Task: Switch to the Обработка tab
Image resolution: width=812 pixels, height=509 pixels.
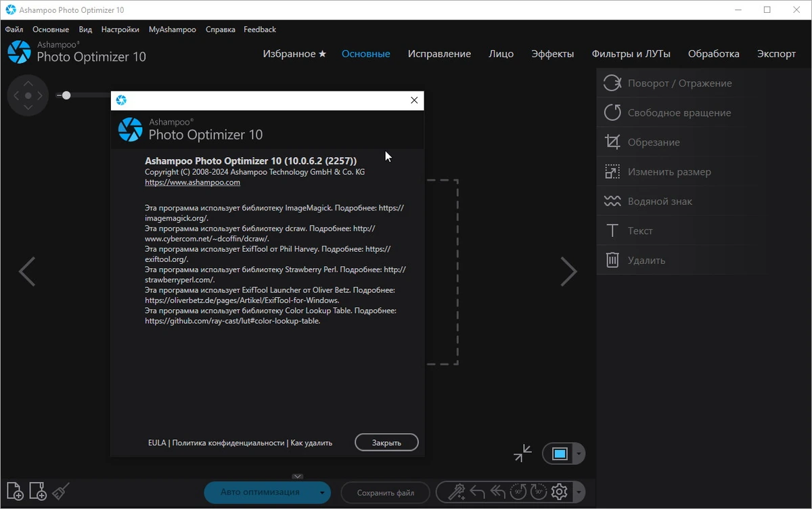Action: 714,54
